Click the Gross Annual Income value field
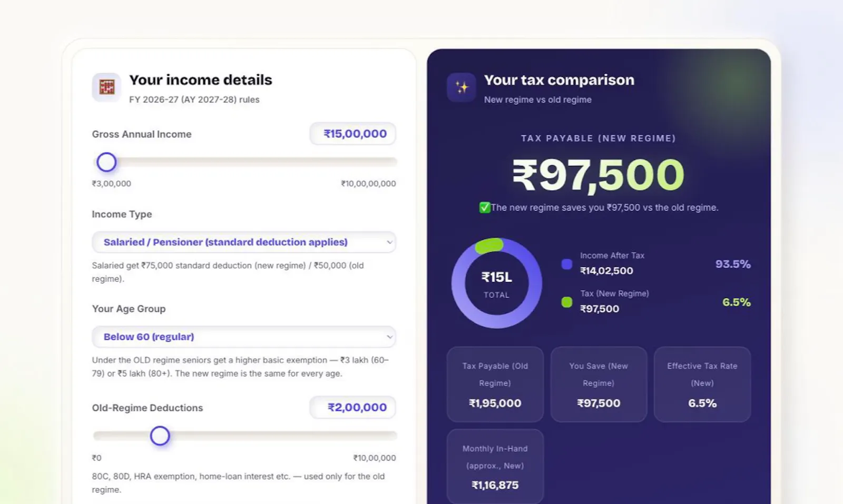Viewport: 843px width, 504px height. pyautogui.click(x=352, y=134)
